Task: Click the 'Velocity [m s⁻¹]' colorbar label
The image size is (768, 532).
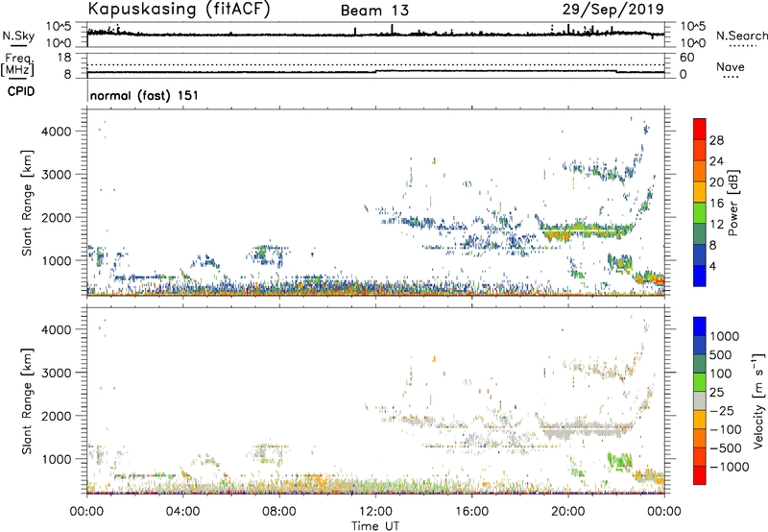Action: (x=758, y=400)
